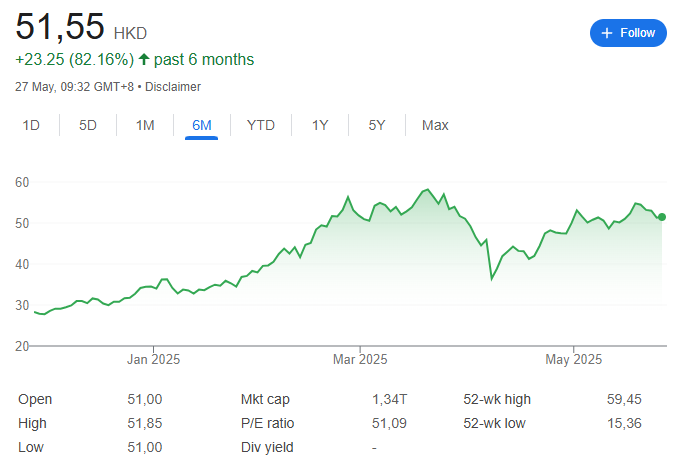Select the 5D chart range tab
This screenshot has width=684, height=470.
(x=88, y=125)
